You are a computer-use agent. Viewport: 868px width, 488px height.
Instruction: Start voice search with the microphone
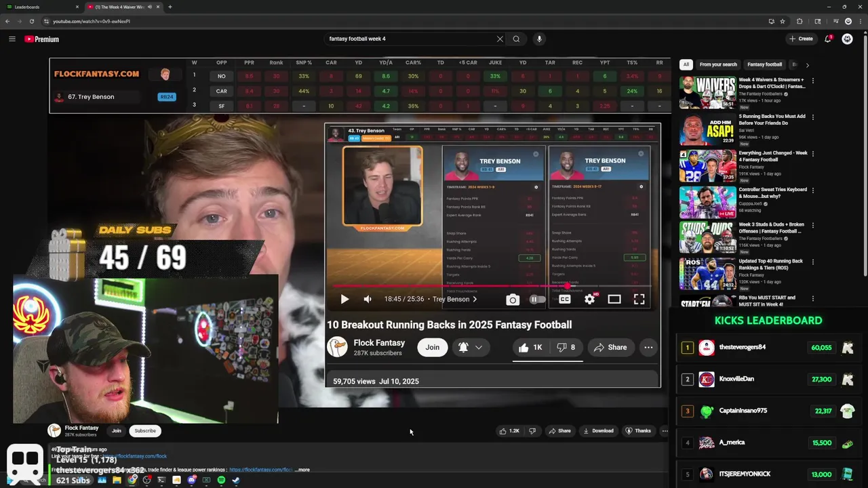coord(539,39)
